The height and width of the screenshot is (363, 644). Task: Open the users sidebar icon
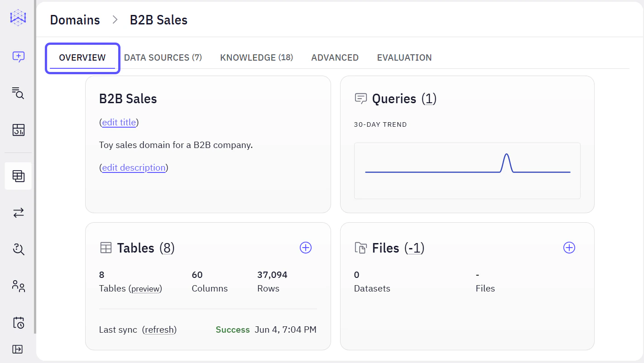17,286
